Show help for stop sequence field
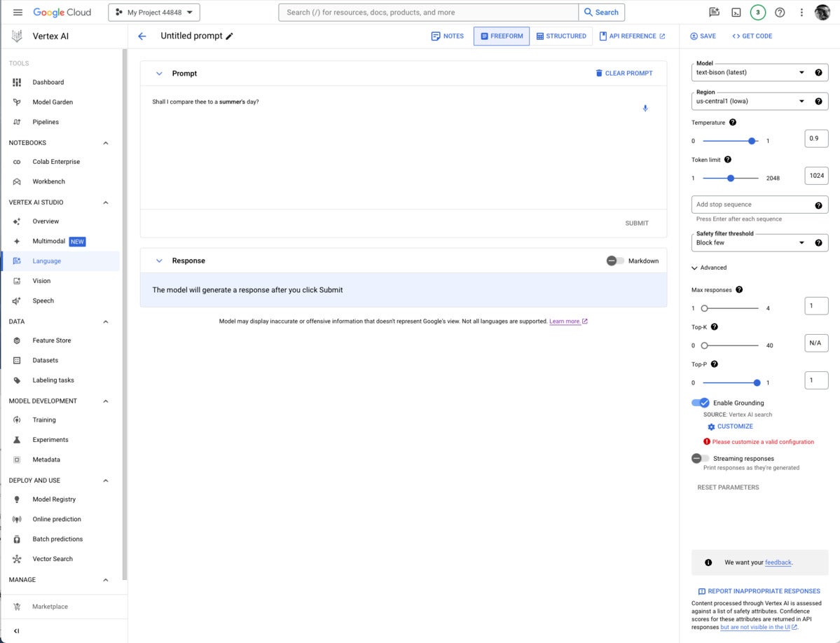The width and height of the screenshot is (840, 643). point(818,205)
